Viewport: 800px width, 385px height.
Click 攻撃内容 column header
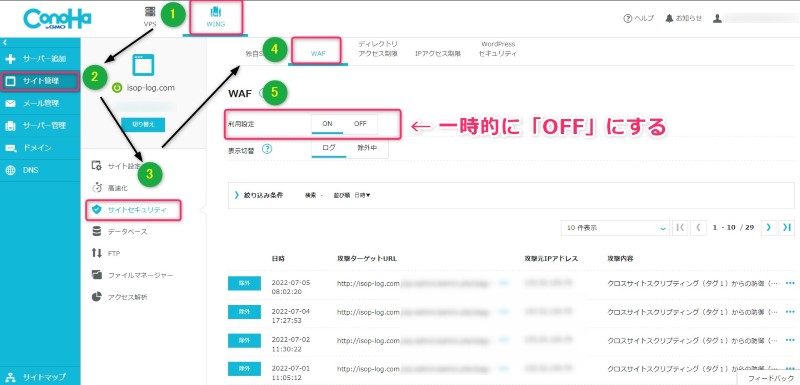pos(620,259)
